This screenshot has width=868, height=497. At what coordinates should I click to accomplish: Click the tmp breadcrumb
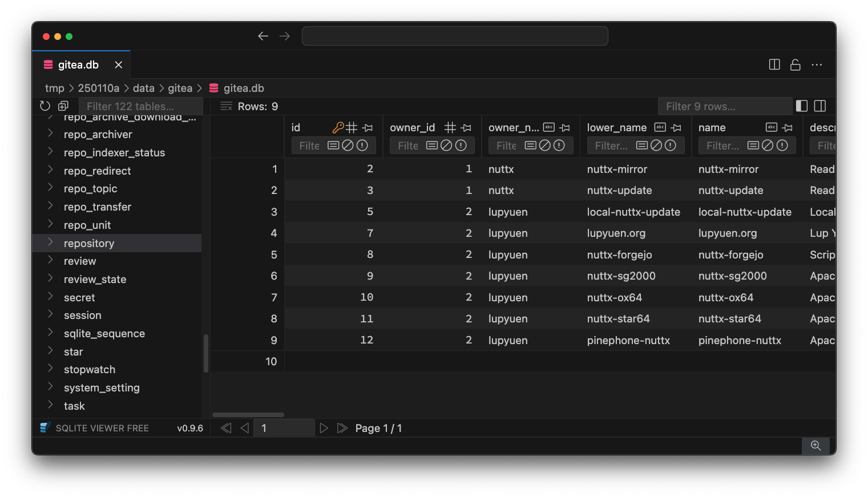pos(55,88)
